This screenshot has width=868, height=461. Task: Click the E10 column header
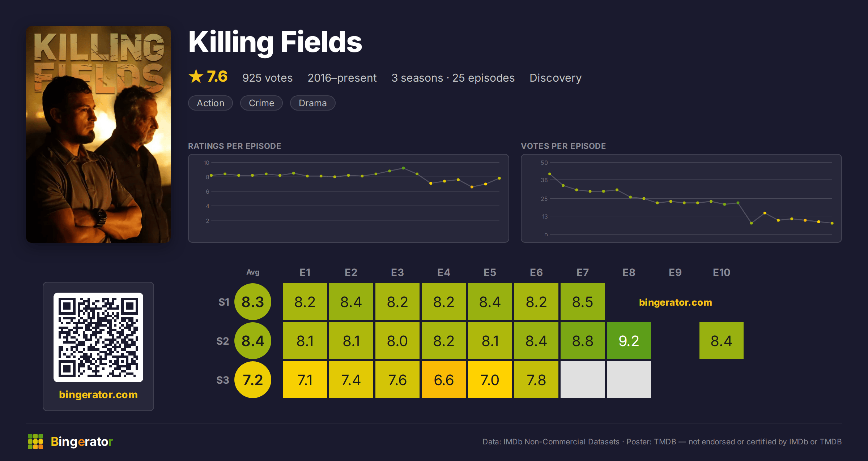pyautogui.click(x=722, y=272)
